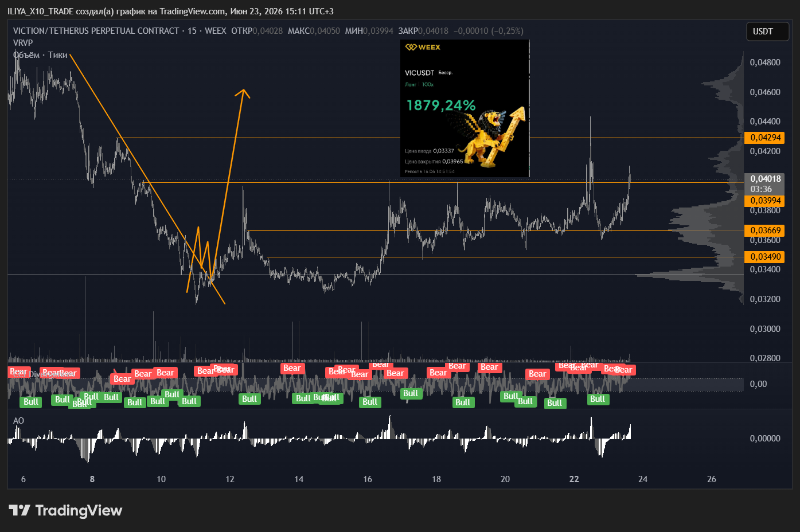Click the 0,03994 orange price label
800x532 pixels.
click(766, 201)
